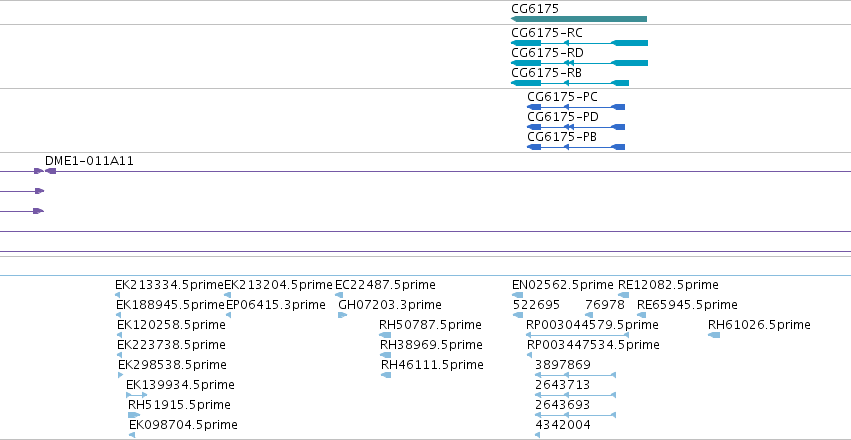Click the 76978 feature label
This screenshot has width=851, height=440.
point(605,305)
